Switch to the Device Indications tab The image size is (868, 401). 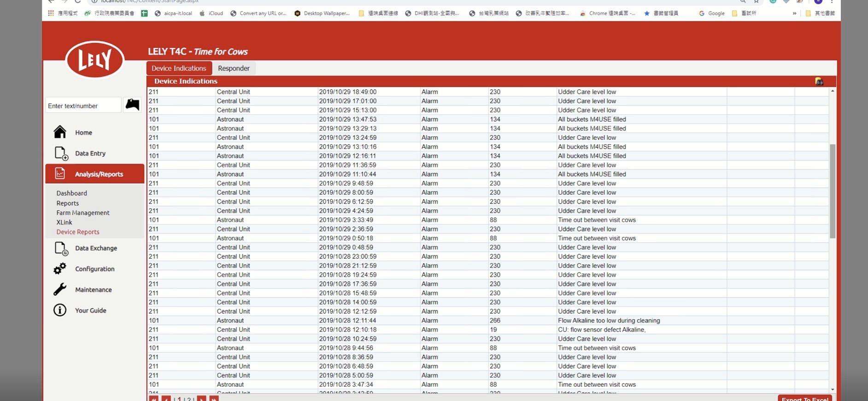179,68
